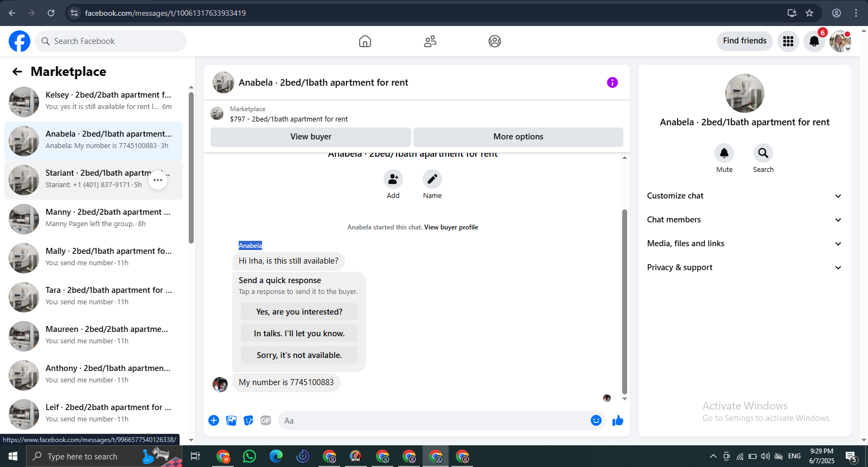
Task: Open Microsoft Edge from taskbar
Action: [x=276, y=456]
